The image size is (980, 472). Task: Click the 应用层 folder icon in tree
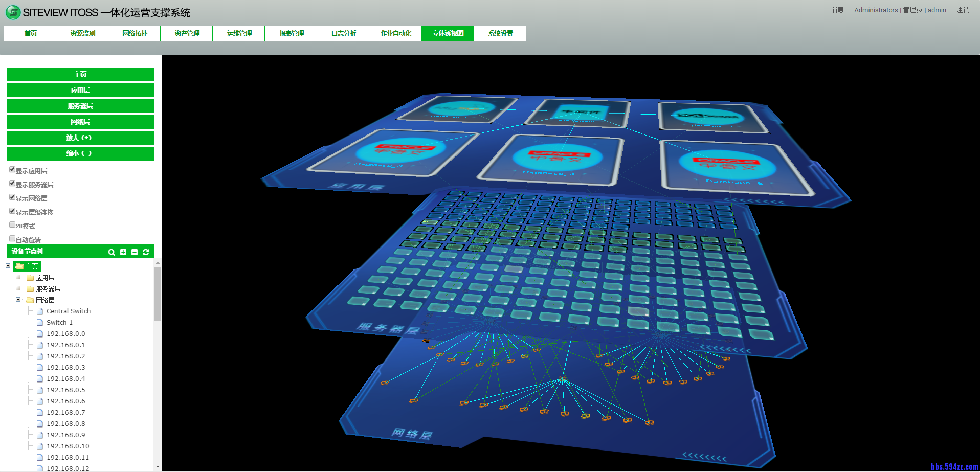[30, 278]
